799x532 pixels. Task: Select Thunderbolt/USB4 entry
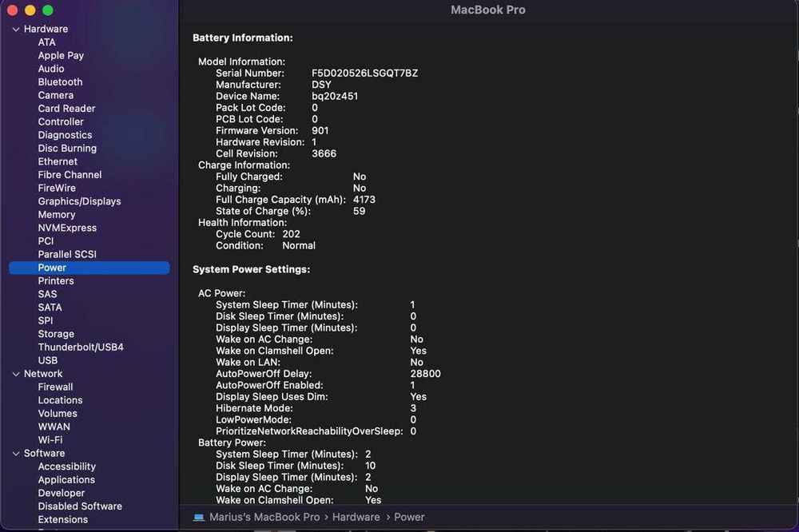[x=81, y=347]
